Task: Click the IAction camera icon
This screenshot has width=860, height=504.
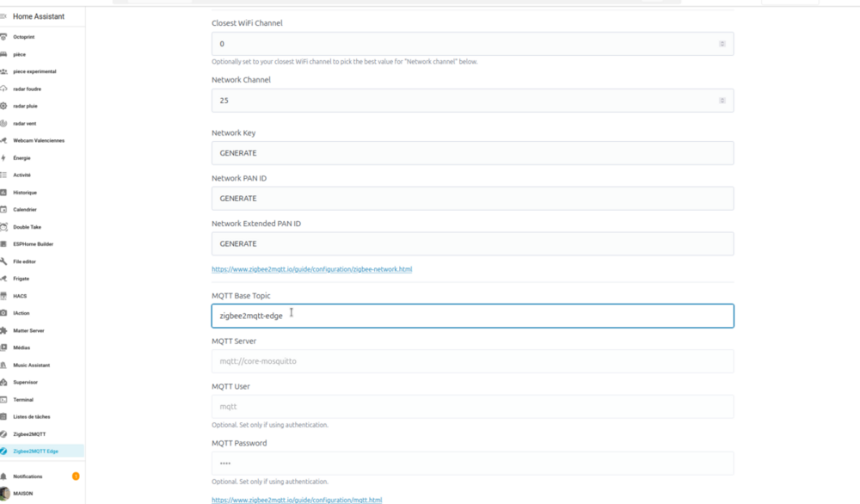Action: point(3,313)
